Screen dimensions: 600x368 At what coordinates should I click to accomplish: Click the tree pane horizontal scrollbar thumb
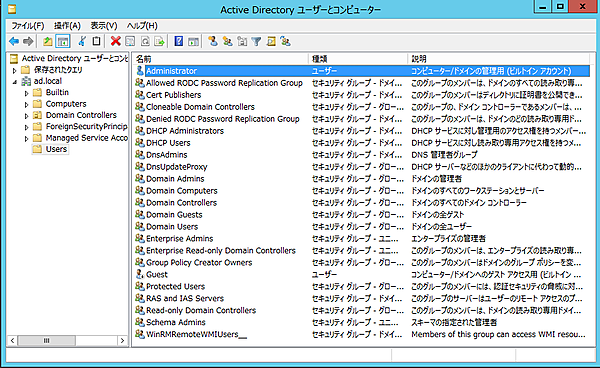(47, 340)
